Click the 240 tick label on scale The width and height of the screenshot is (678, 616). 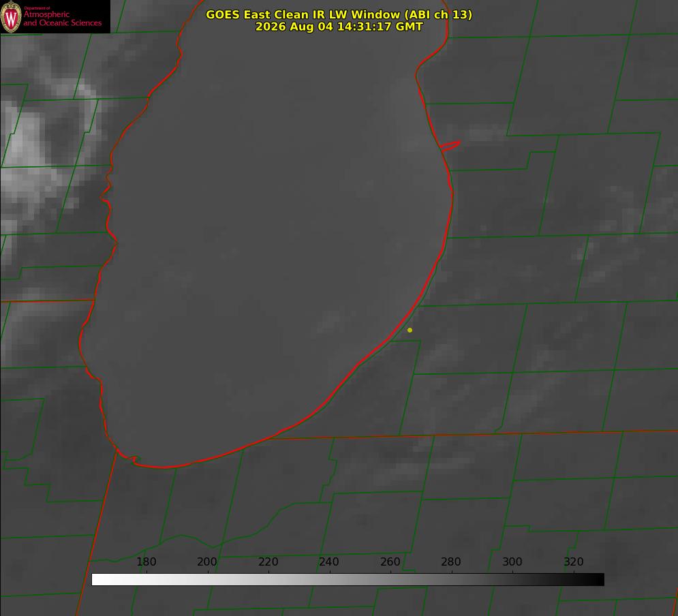coord(329,561)
